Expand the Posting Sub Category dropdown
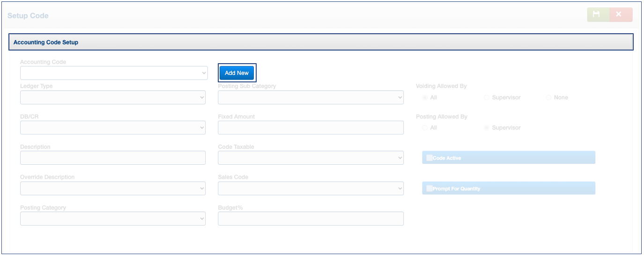The image size is (644, 256). (x=311, y=97)
